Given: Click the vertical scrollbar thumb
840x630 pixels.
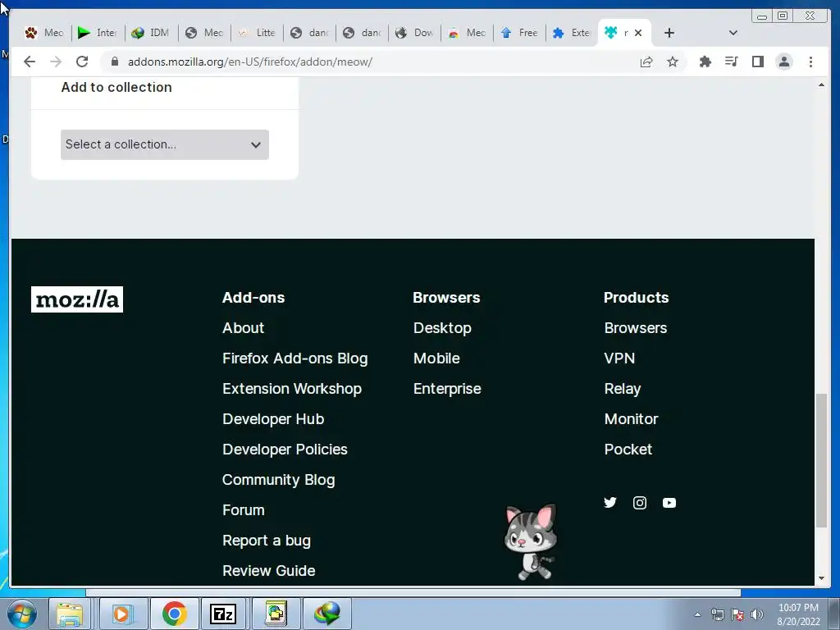Looking at the screenshot, I should (x=821, y=461).
